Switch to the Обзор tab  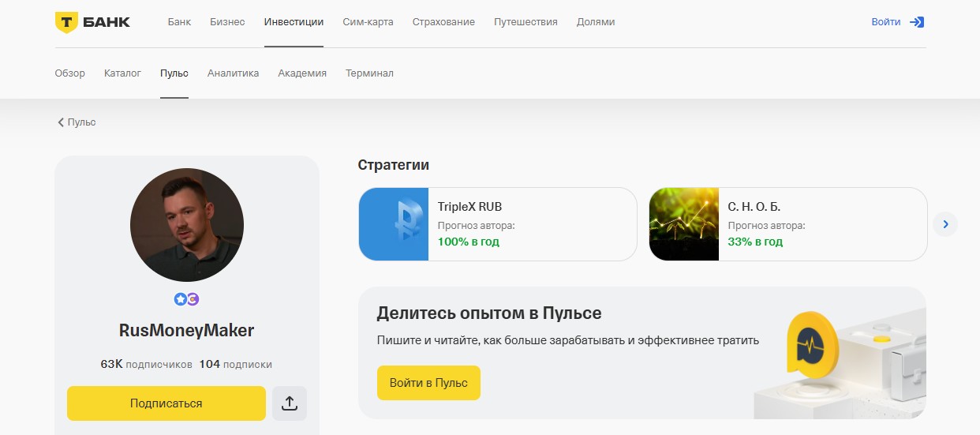[x=70, y=73]
